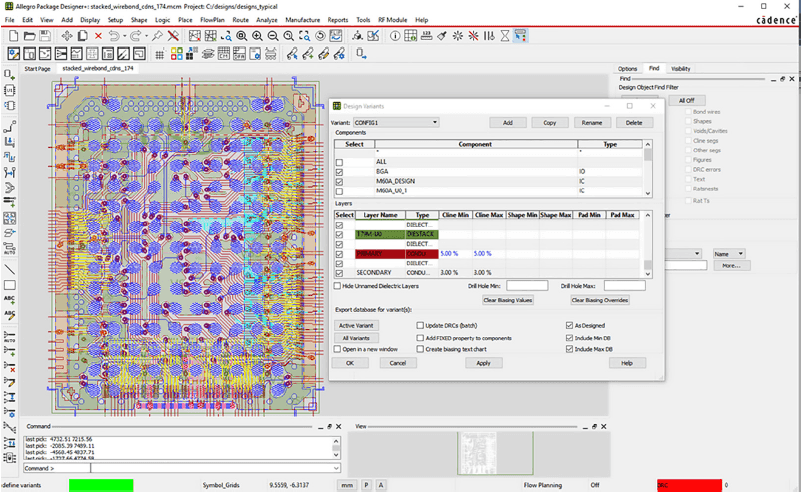Open the Setup menu
The width and height of the screenshot is (806, 496).
tap(115, 20)
